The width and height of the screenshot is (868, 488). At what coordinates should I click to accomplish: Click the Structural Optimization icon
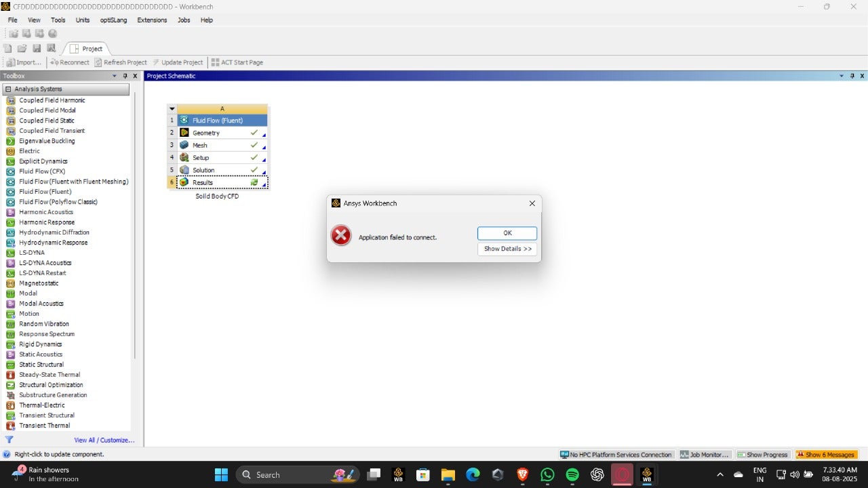coord(11,385)
